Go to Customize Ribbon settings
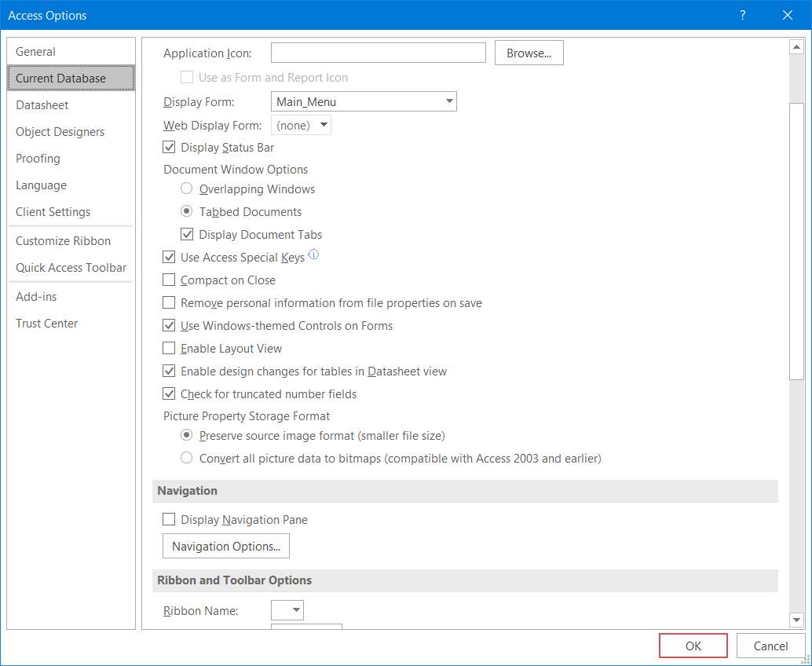Image resolution: width=812 pixels, height=666 pixels. [63, 241]
